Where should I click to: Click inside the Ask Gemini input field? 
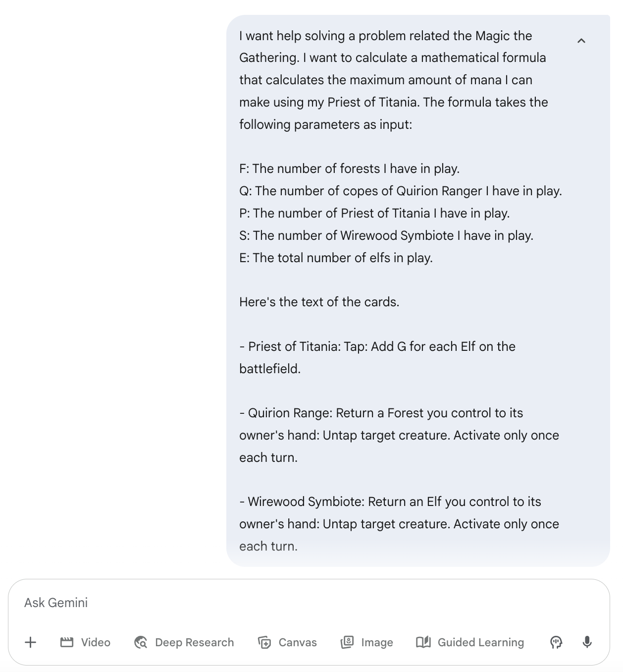click(x=198, y=603)
